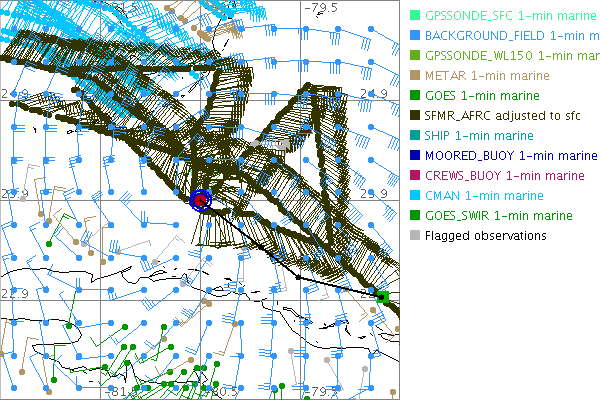The height and width of the screenshot is (400, 600).
Task: Click the red storm center marker
Action: [x=201, y=200]
